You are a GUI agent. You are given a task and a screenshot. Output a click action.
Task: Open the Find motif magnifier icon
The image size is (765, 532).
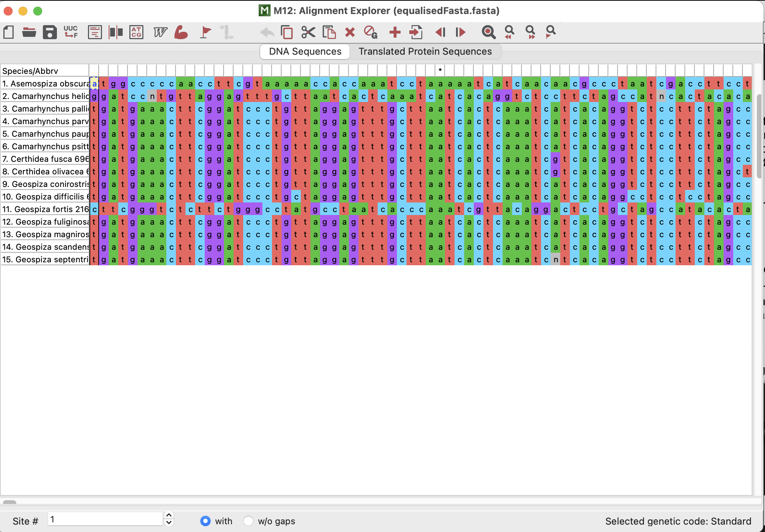(489, 32)
